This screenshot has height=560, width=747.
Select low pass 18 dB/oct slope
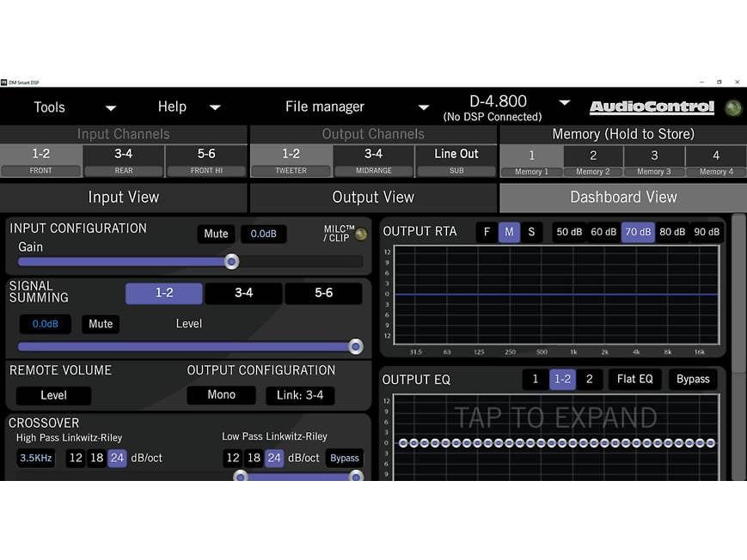pos(254,458)
